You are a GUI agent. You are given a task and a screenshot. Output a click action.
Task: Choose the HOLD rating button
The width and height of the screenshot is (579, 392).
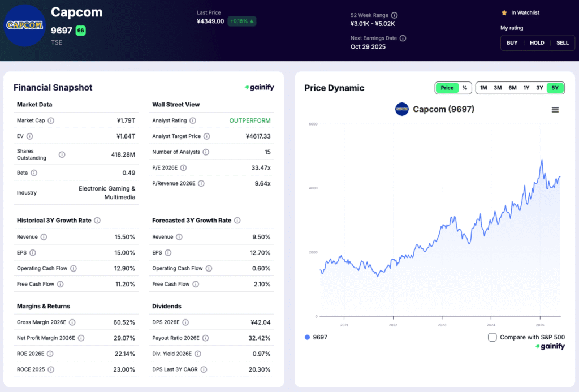pyautogui.click(x=537, y=43)
